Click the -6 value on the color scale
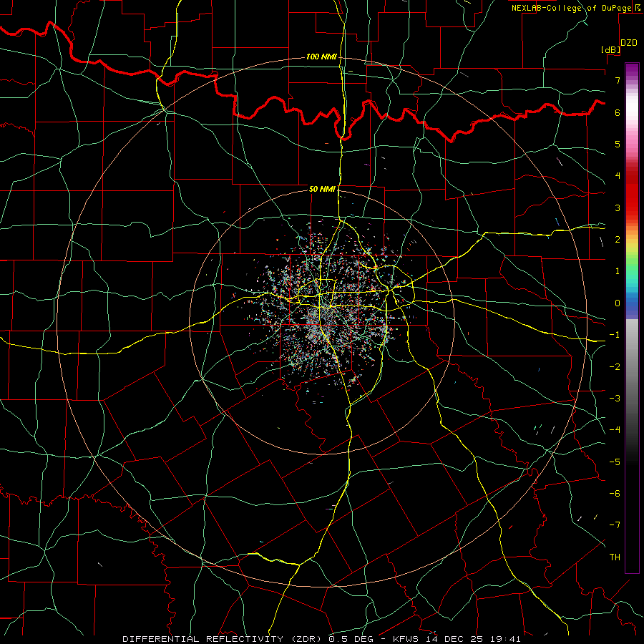The height and width of the screenshot is (644, 644). click(x=615, y=494)
